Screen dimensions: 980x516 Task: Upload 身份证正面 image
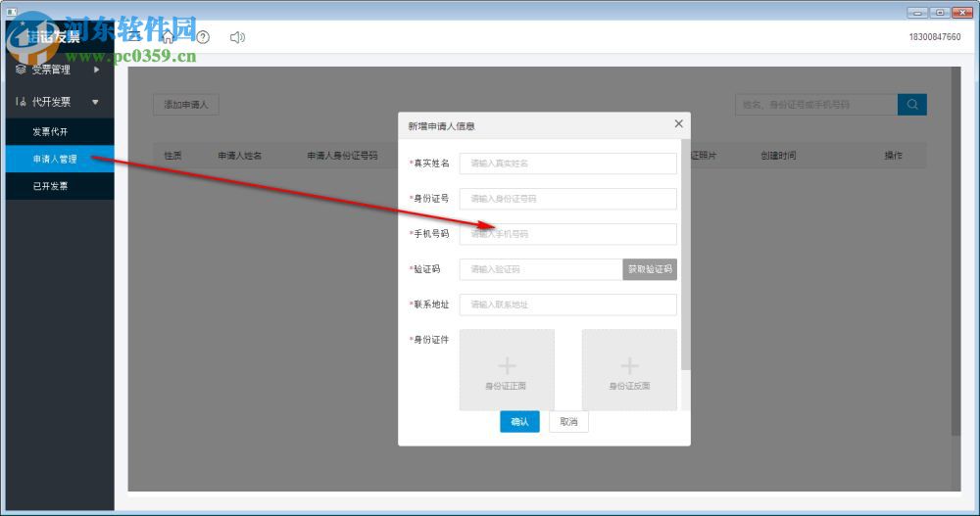[x=507, y=370]
